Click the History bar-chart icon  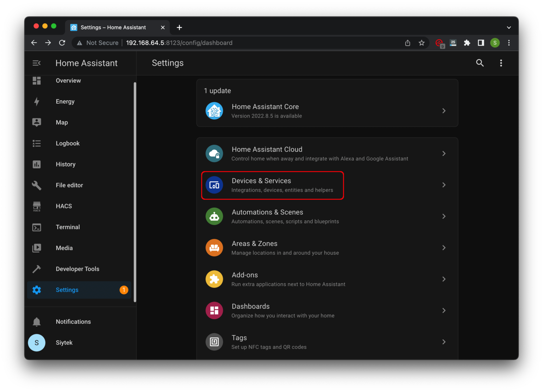(x=37, y=164)
